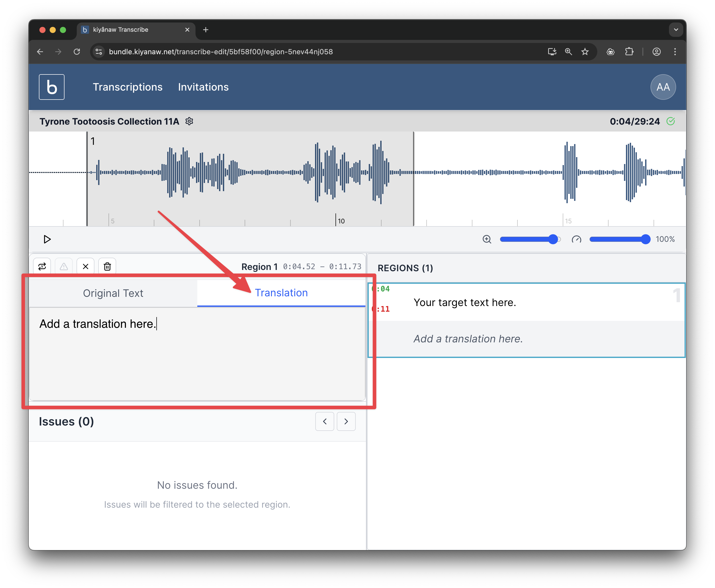Delete region with trash icon

click(x=107, y=267)
